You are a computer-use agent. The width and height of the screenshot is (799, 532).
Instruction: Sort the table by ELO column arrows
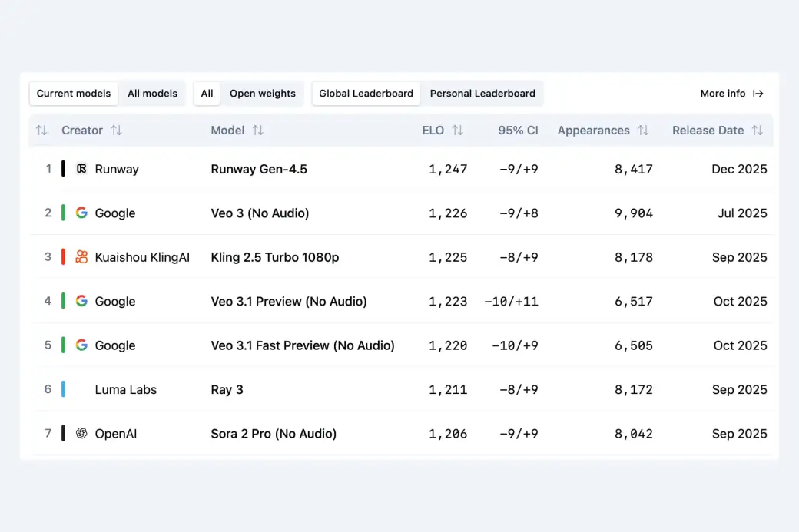coord(457,131)
